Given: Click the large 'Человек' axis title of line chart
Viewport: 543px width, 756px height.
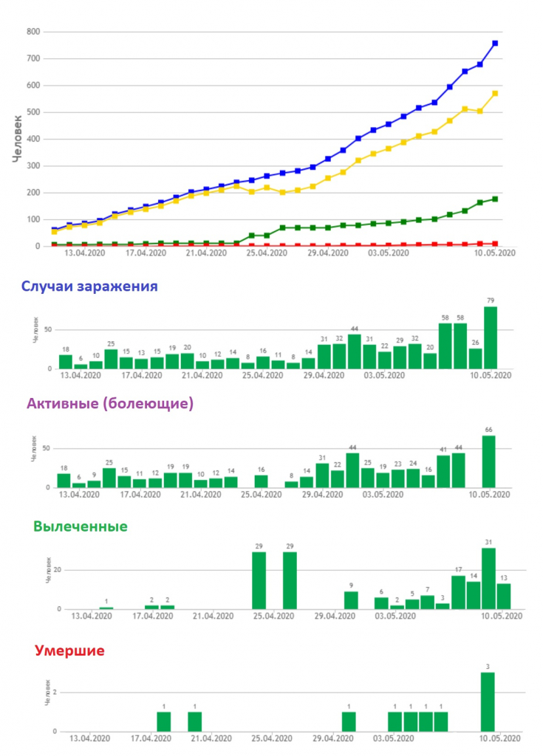Looking at the screenshot, I should point(17,138).
